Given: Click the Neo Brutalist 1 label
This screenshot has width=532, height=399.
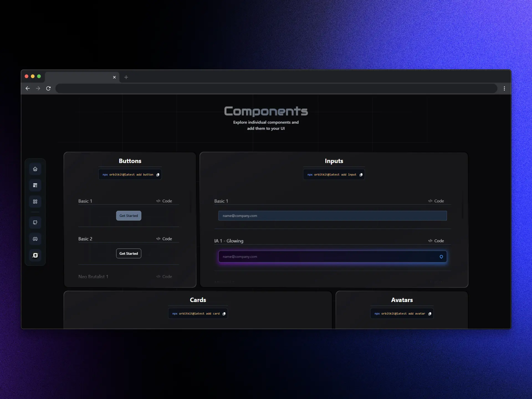Looking at the screenshot, I should [93, 277].
